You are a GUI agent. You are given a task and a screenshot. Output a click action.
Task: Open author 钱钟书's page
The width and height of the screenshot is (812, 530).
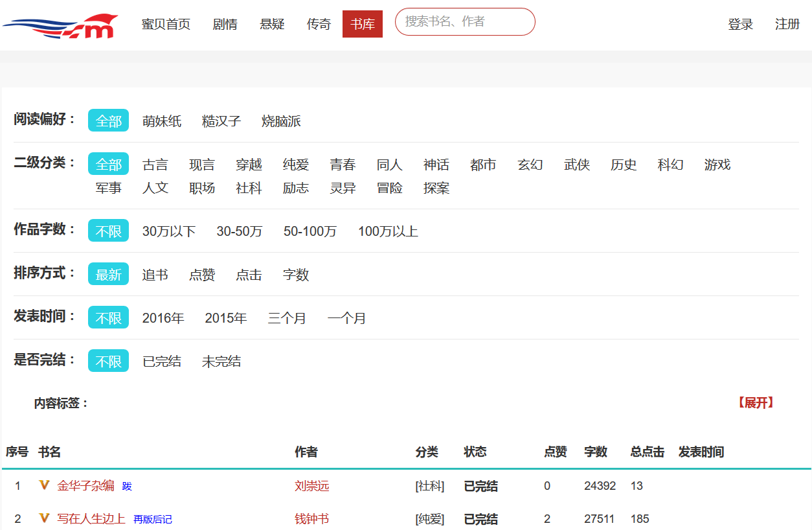point(311,519)
